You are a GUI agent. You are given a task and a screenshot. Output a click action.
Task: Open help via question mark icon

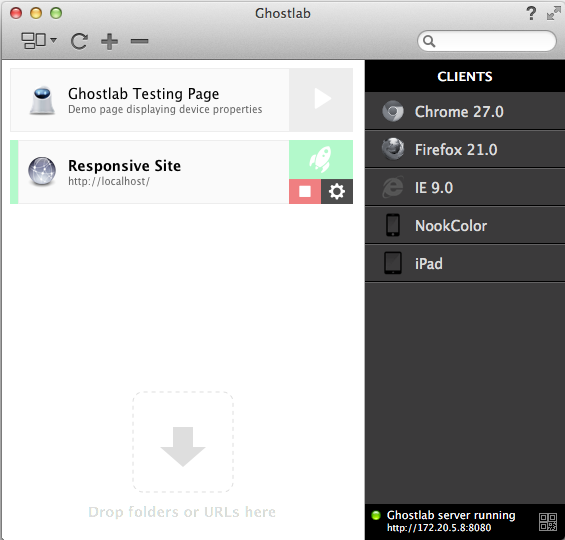pos(531,13)
